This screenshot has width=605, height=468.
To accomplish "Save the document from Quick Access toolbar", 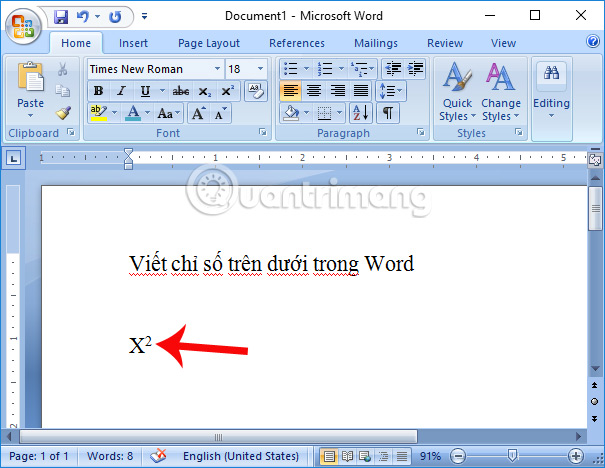I will 61,17.
